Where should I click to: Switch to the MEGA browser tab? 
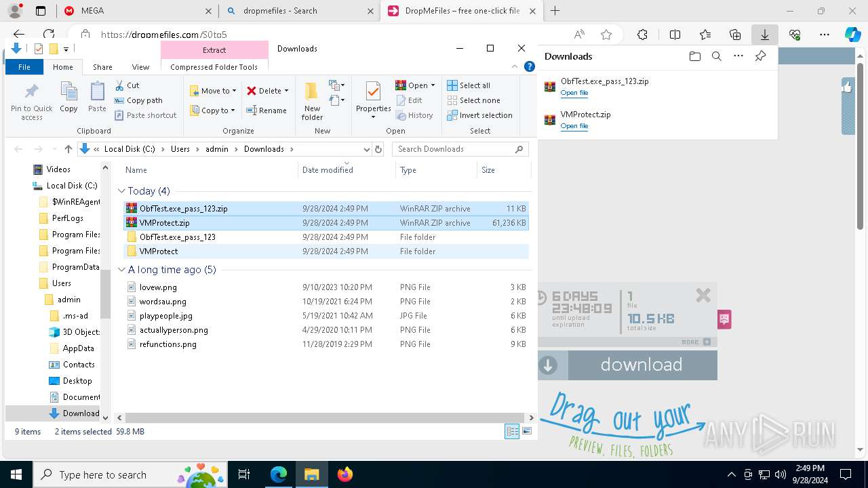point(136,11)
